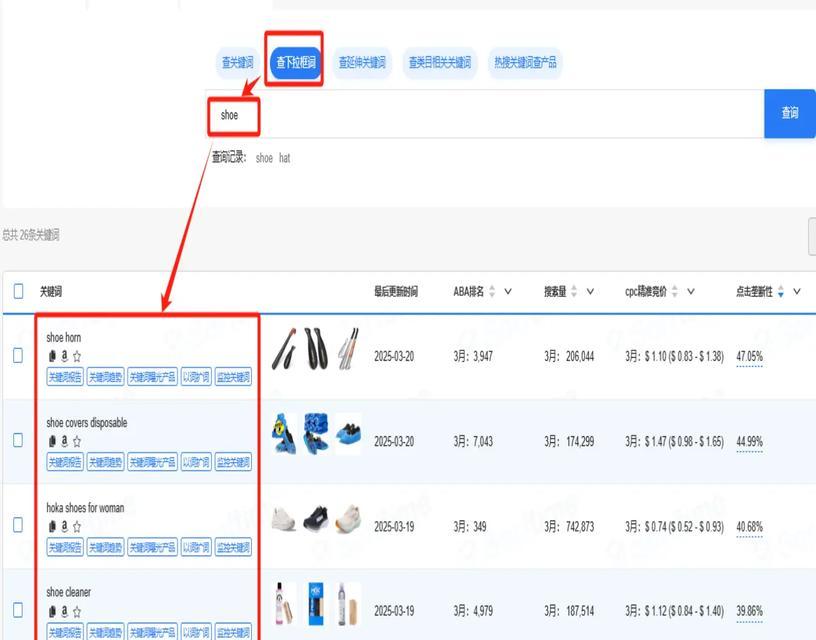Open first product thumbnail for 'shoe horn'
Image resolution: width=816 pixels, height=640 pixels.
pyautogui.click(x=284, y=349)
